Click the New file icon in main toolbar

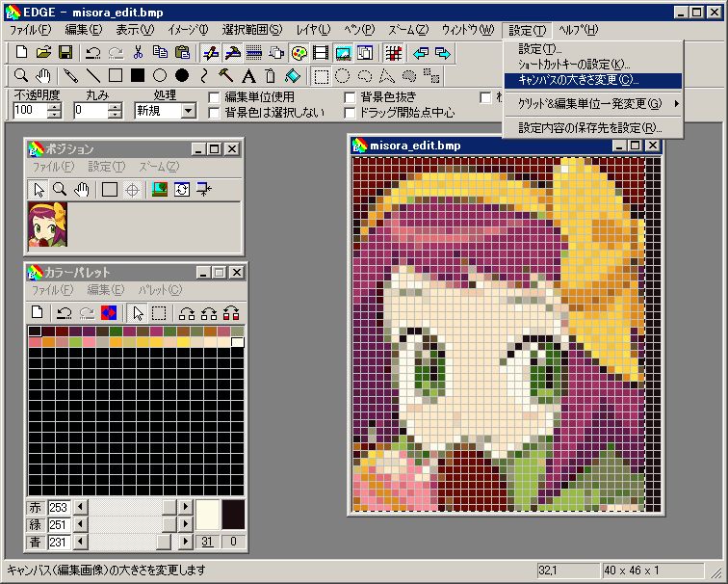coord(21,52)
